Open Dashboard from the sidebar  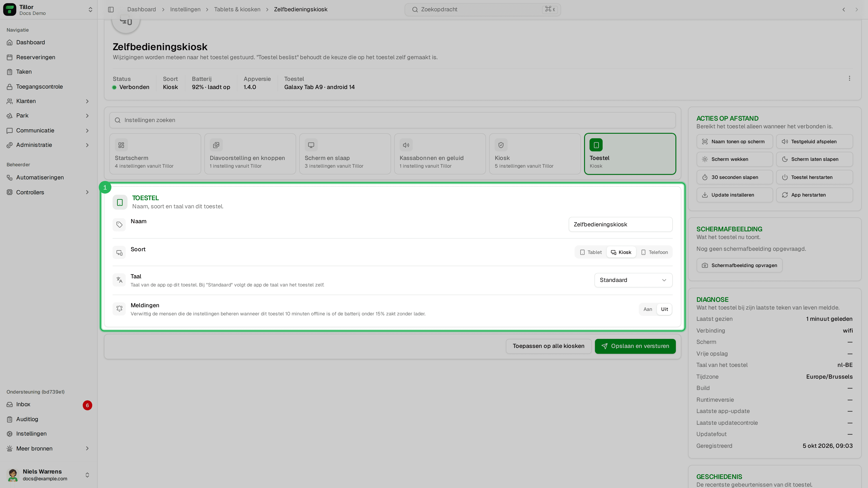[x=49, y=42]
